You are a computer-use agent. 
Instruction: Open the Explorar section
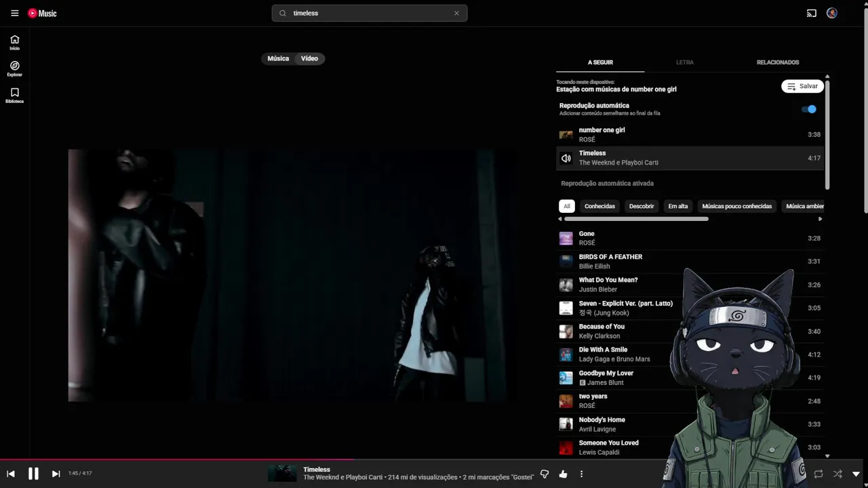(x=14, y=69)
